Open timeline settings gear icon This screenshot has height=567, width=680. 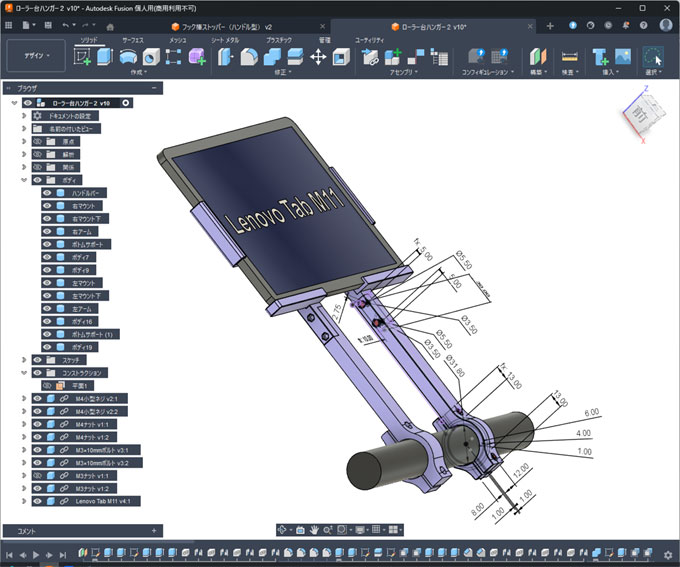667,554
